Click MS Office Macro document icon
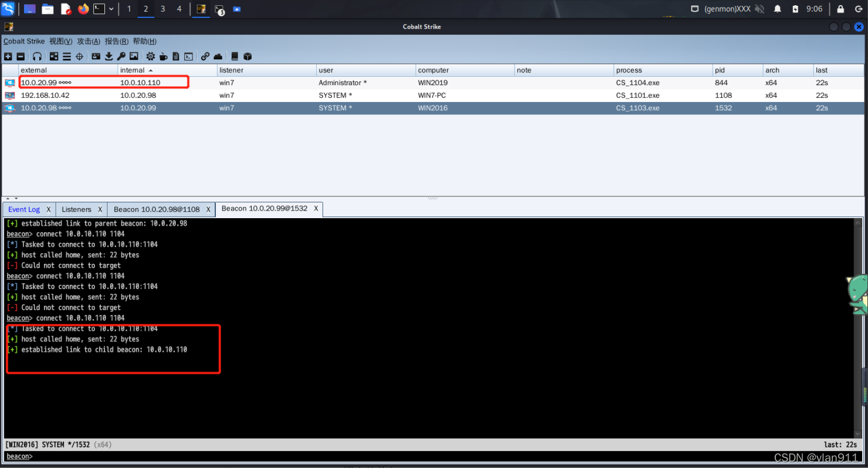 [176, 56]
